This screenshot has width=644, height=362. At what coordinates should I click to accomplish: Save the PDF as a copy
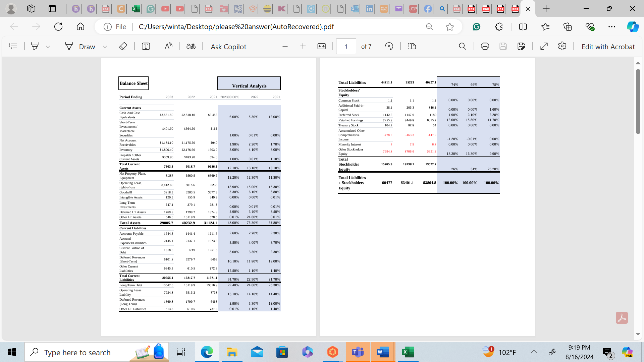click(522, 46)
